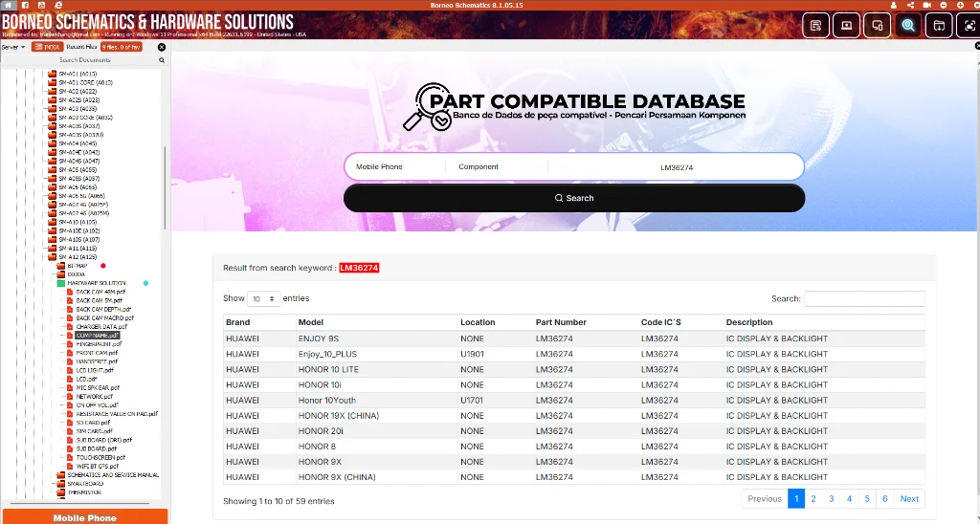Close the left document panel with X icon
This screenshot has width=980, height=524.
pyautogui.click(x=161, y=47)
